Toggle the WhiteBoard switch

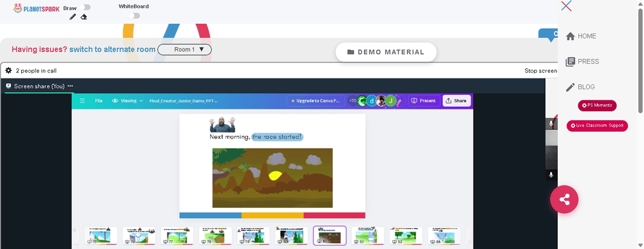[135, 15]
